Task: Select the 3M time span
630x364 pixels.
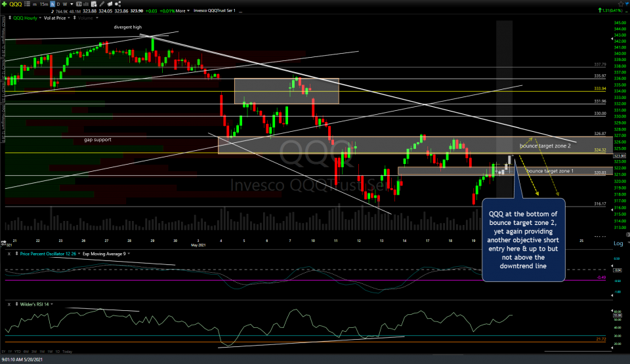Action: coord(34,352)
